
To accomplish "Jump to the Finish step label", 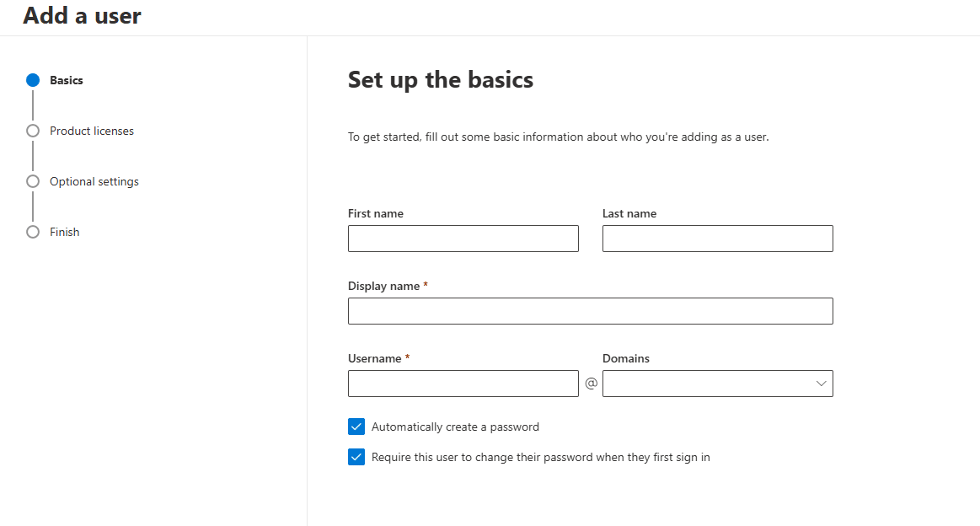I will (x=64, y=232).
